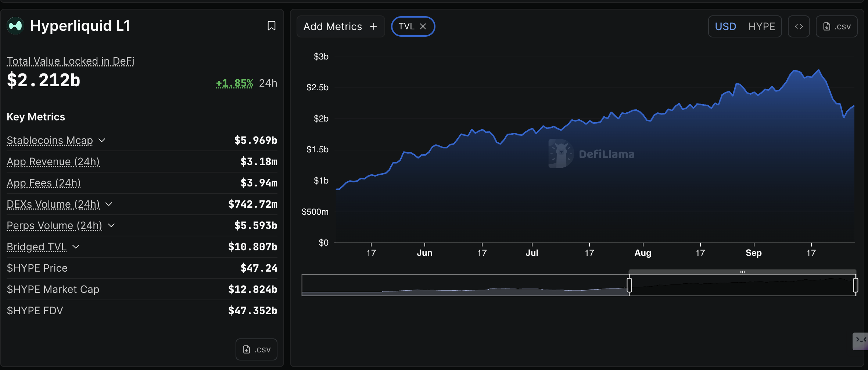Expand the Perps Volume (24h) row
This screenshot has height=370, width=868.
coord(111,226)
